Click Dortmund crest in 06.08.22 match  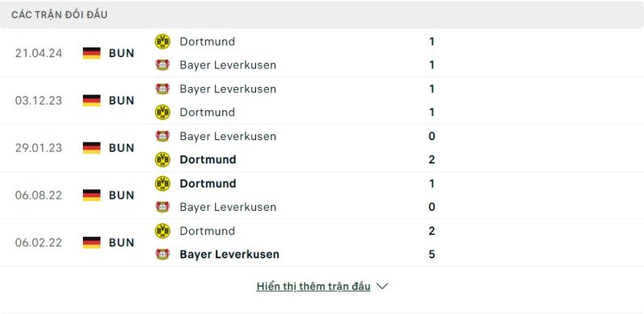(x=163, y=184)
